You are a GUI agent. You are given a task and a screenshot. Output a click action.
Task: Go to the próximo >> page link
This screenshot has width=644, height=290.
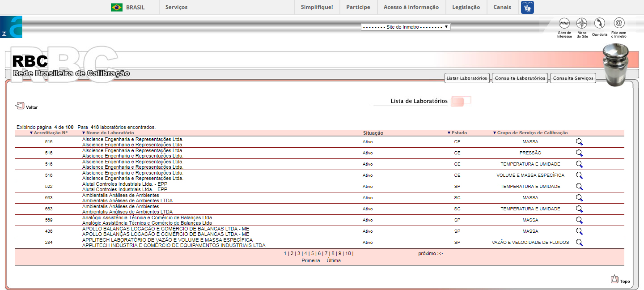(x=430, y=254)
